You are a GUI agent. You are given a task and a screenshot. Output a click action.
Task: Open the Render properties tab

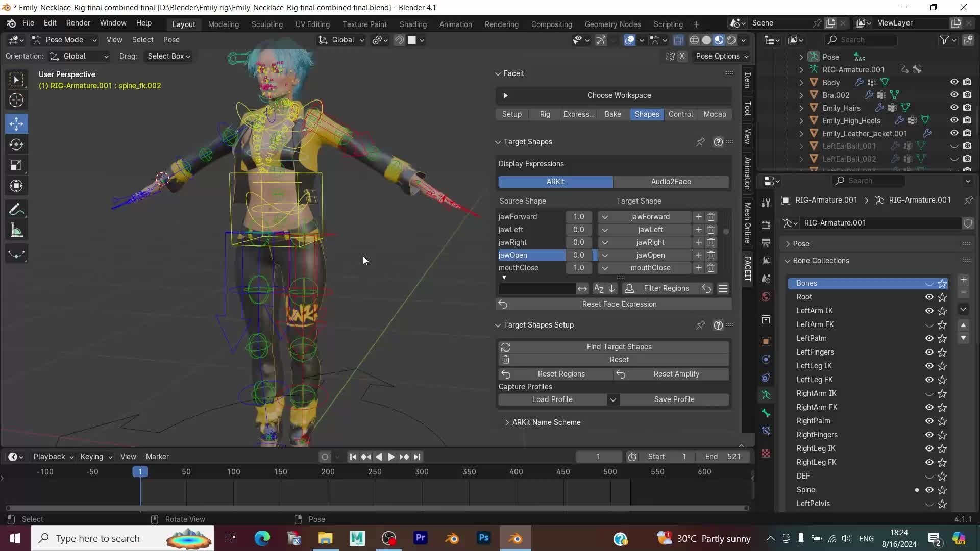tap(766, 224)
